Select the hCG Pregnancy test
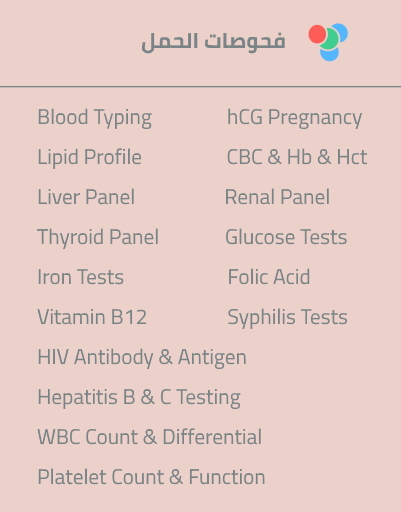This screenshot has height=512, width=401. (x=294, y=118)
